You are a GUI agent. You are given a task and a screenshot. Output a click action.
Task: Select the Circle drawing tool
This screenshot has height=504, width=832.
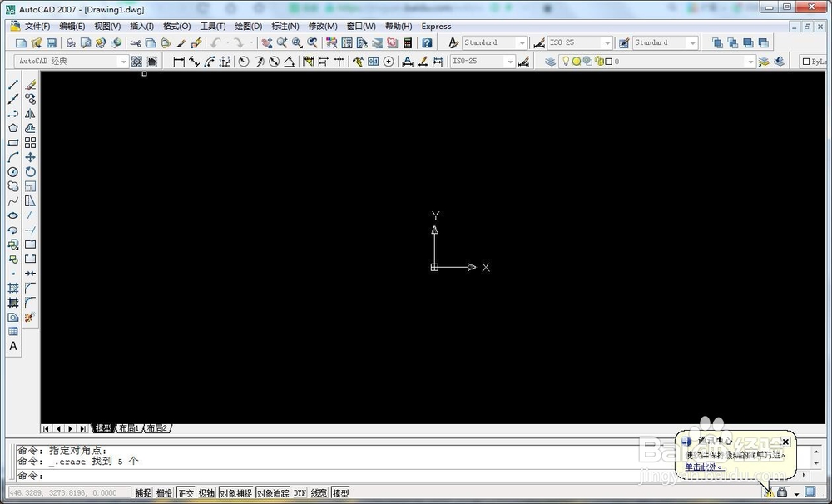tap(13, 172)
